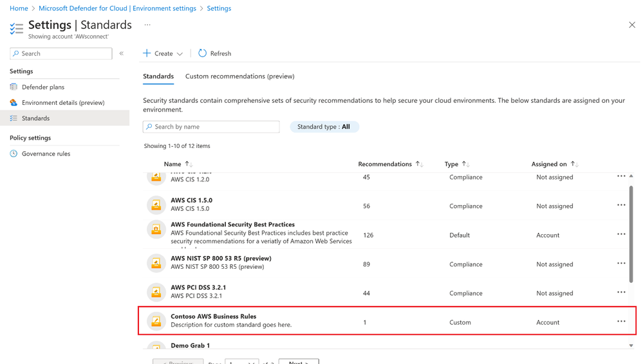
Task: Click the AWS PCI DSS 3.2.1 standard icon
Action: [x=156, y=292]
